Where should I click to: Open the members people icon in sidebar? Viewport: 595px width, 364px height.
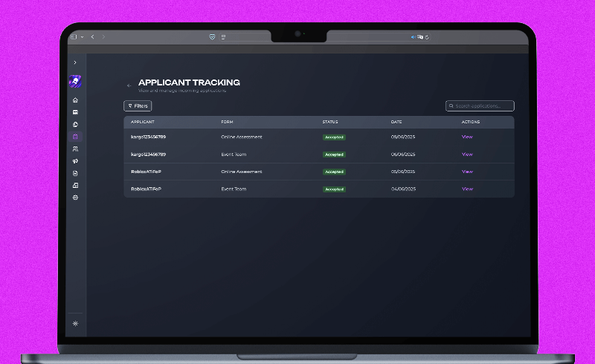point(75,149)
